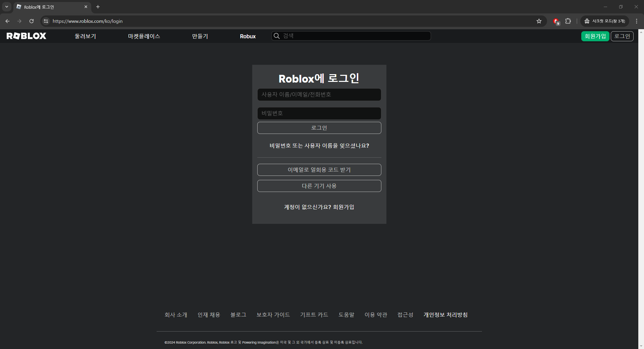Open the red extension icon with badge
The height and width of the screenshot is (349, 644).
click(556, 21)
